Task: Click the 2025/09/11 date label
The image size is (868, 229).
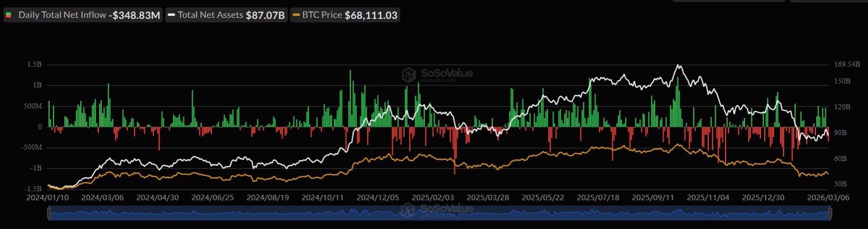Action: (x=653, y=197)
